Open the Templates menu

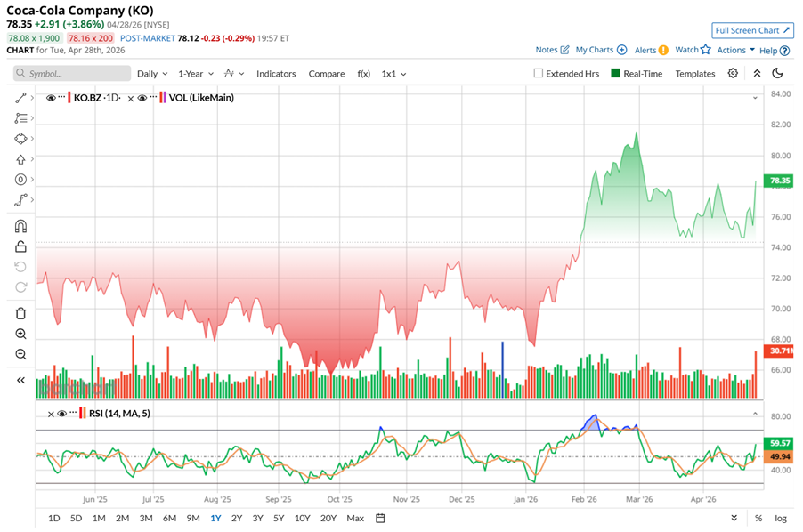(x=695, y=74)
